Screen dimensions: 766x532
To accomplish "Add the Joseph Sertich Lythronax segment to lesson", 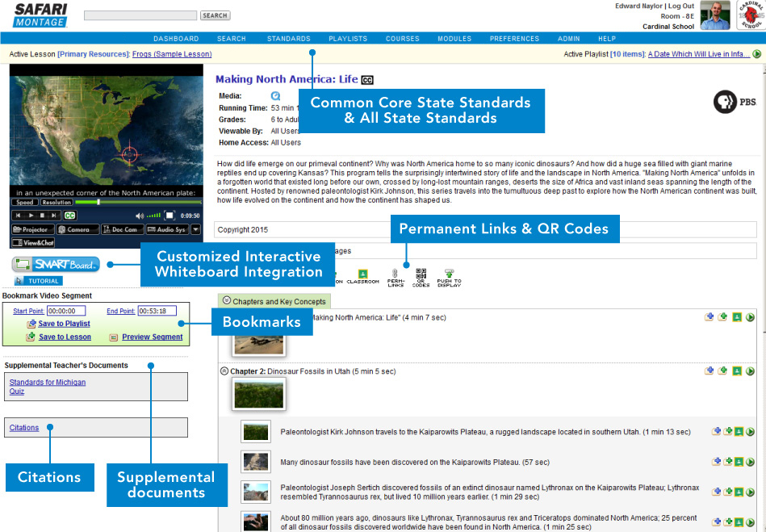I will pyautogui.click(x=728, y=492).
